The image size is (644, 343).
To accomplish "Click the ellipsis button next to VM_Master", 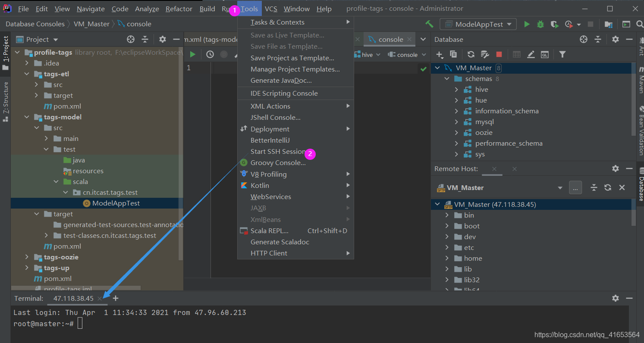I will coord(575,187).
